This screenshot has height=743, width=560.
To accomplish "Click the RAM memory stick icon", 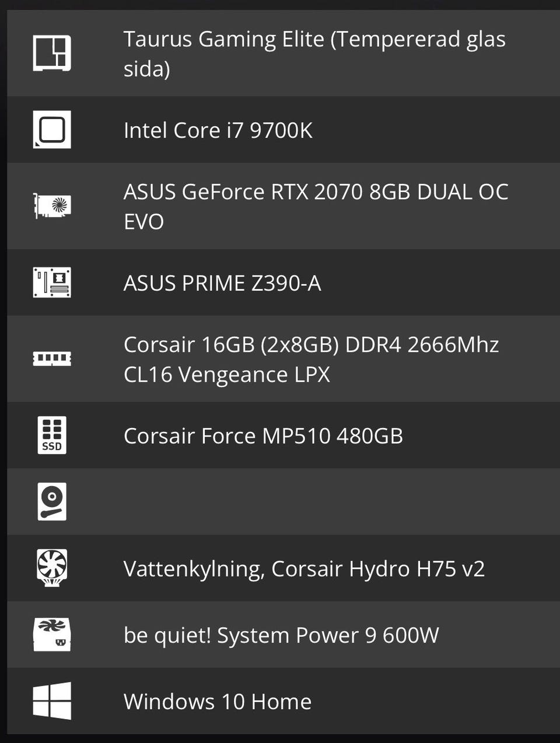I will click(x=52, y=358).
